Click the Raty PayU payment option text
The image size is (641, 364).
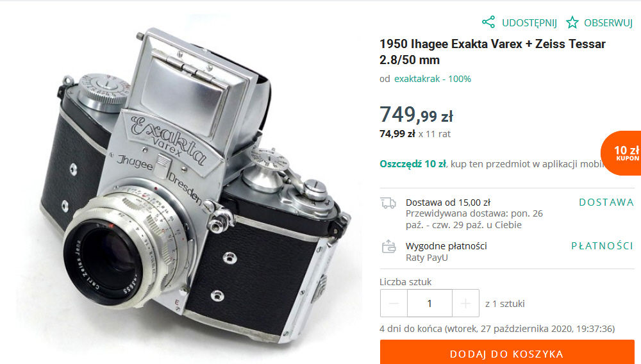(x=427, y=258)
